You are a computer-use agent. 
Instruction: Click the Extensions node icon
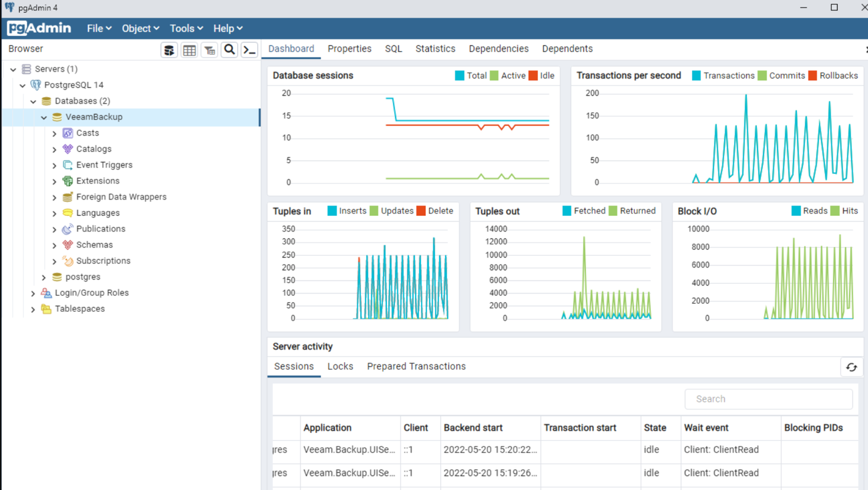(x=68, y=181)
